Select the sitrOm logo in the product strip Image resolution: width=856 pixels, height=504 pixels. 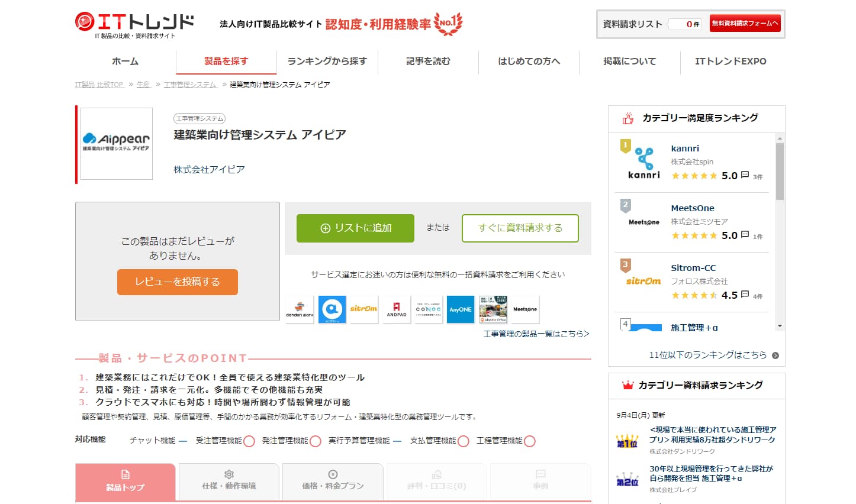pos(363,309)
